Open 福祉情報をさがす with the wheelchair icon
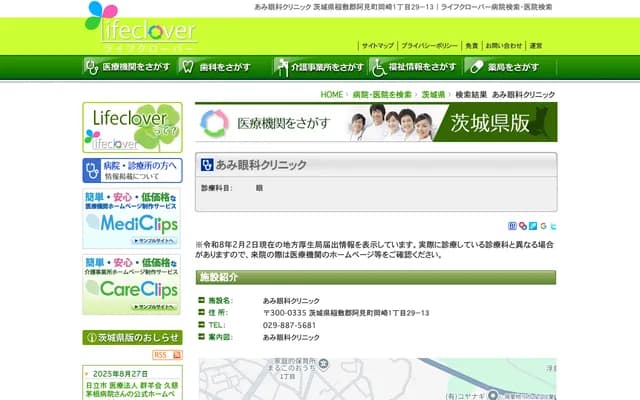The width and height of the screenshot is (640, 400). pos(413,67)
